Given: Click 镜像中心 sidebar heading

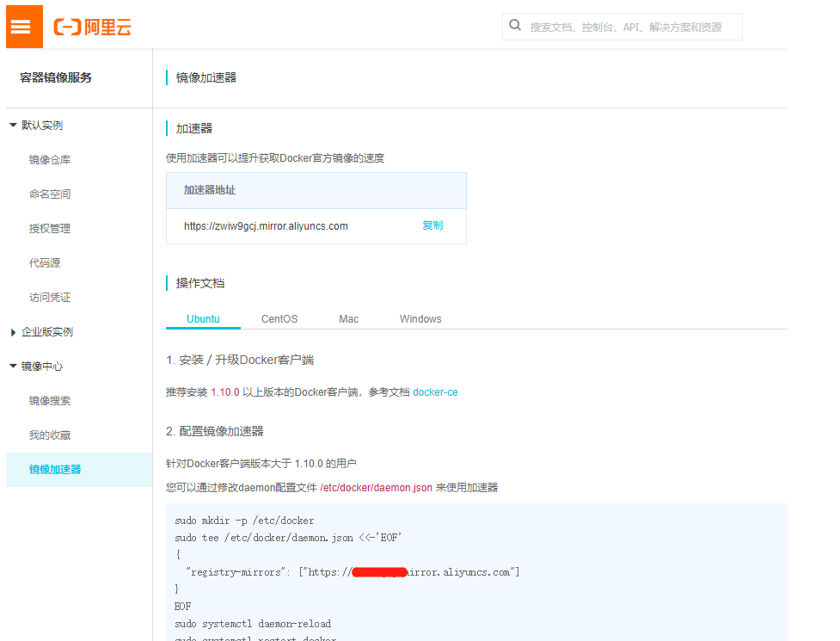Looking at the screenshot, I should coord(42,367).
